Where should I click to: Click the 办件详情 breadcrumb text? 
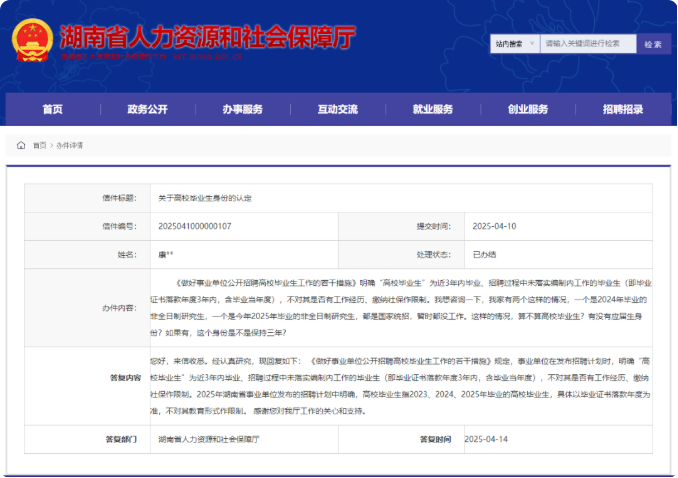[x=70, y=145]
